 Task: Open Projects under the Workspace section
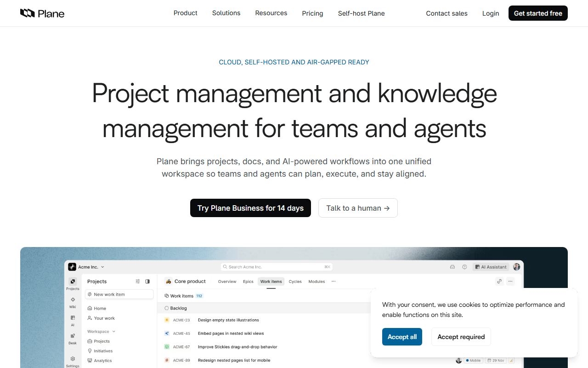pyautogui.click(x=99, y=341)
